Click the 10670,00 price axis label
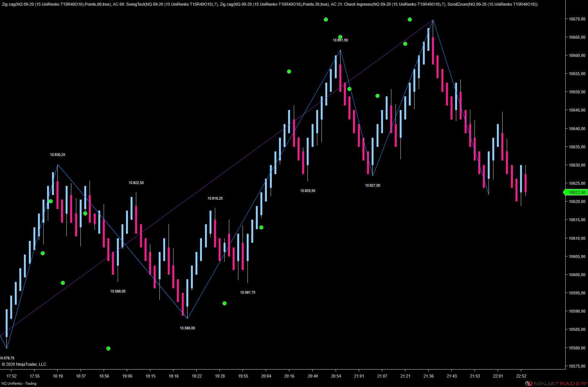Image resolution: width=588 pixels, height=387 pixels. [577, 19]
